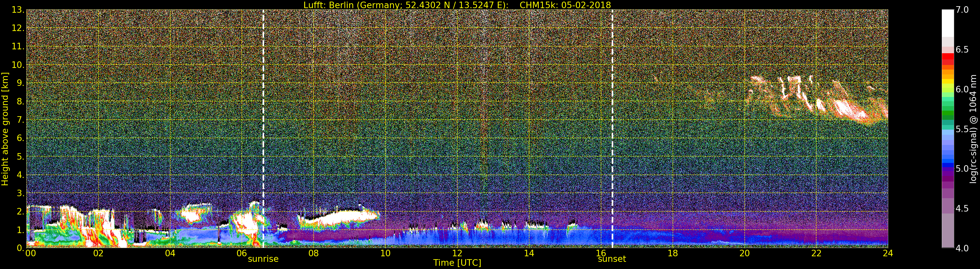Click the height axis tick '7.'
The height and width of the screenshot is (269, 980).
pyautogui.click(x=20, y=120)
